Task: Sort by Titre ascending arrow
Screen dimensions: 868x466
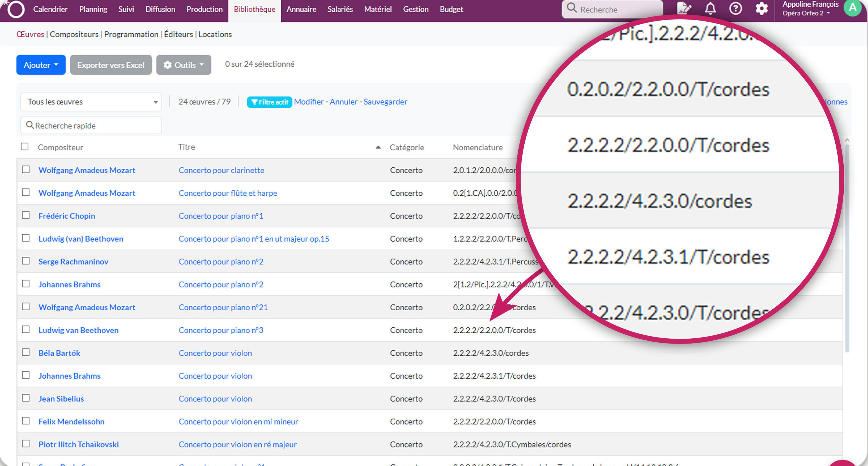Action: (x=378, y=147)
